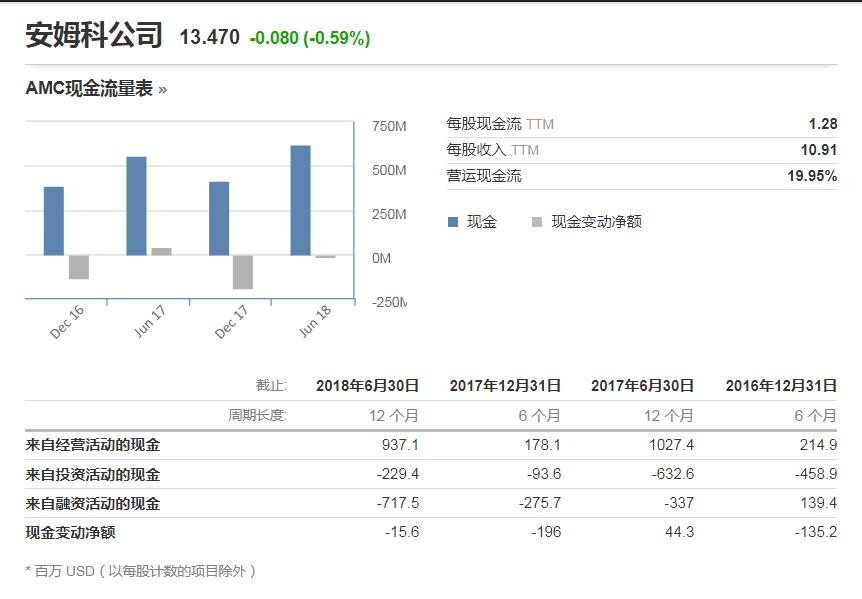The image size is (862, 599).
Task: Click the investing cash value -632.6
Action: click(673, 474)
